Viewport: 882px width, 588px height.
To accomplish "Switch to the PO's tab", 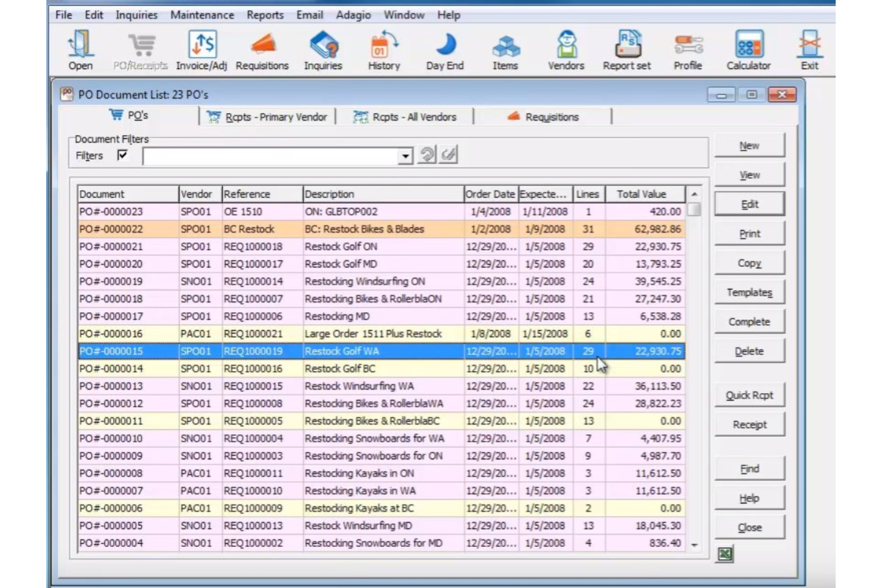I will click(x=129, y=116).
